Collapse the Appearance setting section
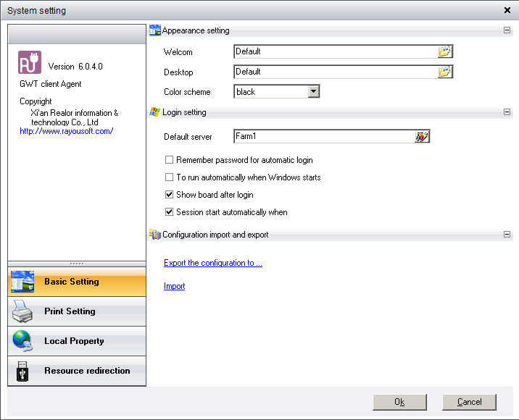Screen dimensions: 519x420 click(x=507, y=30)
